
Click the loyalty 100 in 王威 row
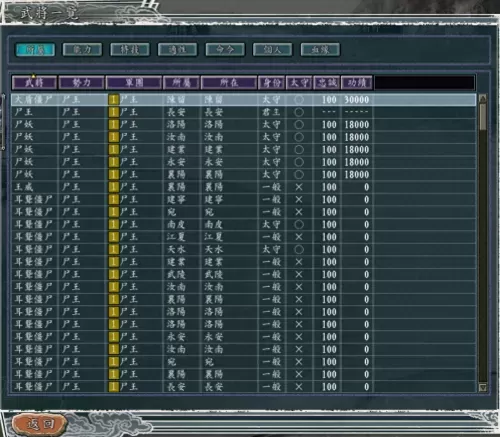click(x=329, y=187)
